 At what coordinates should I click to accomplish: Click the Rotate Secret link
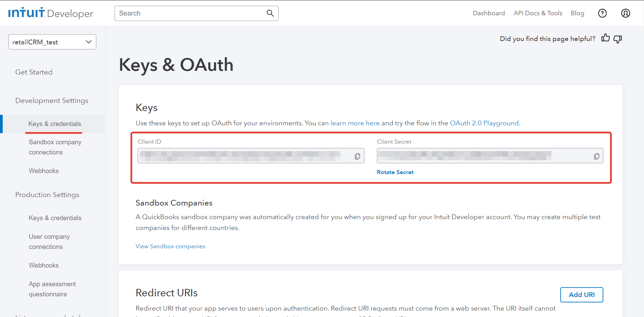pyautogui.click(x=395, y=172)
